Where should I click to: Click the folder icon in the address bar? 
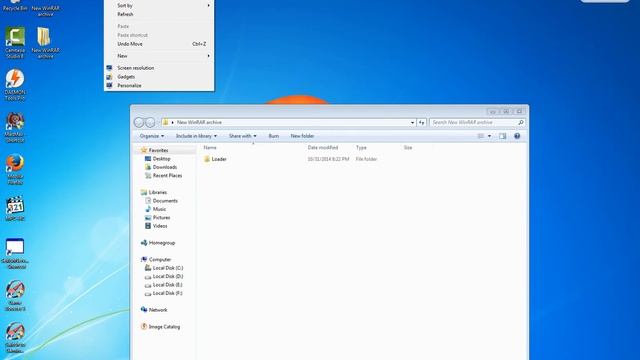tap(165, 122)
